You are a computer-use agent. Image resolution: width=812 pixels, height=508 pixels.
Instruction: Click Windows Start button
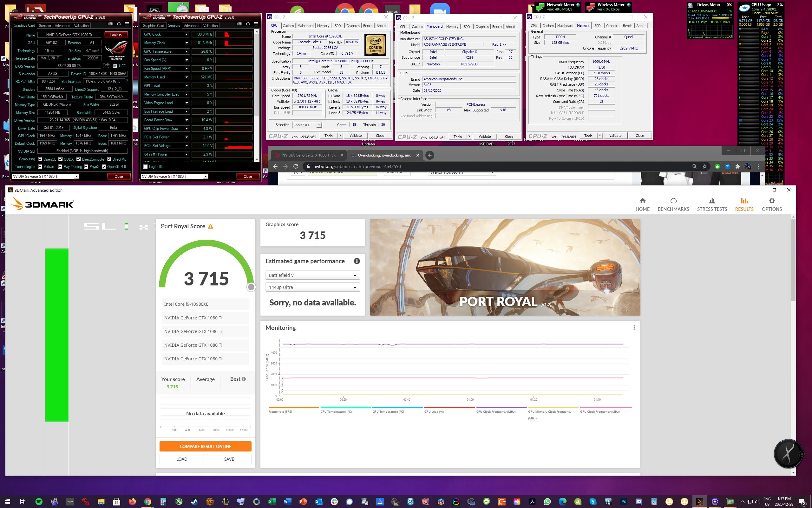point(7,502)
